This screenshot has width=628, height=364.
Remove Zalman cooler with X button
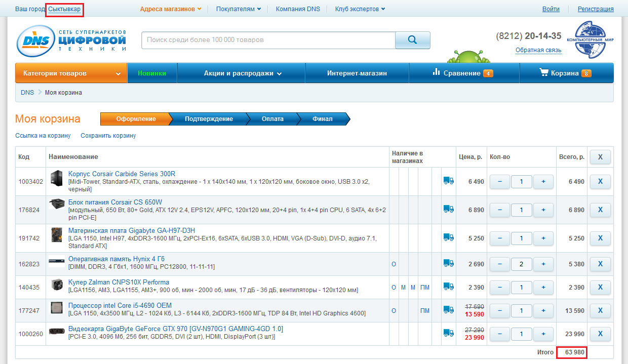(x=600, y=287)
